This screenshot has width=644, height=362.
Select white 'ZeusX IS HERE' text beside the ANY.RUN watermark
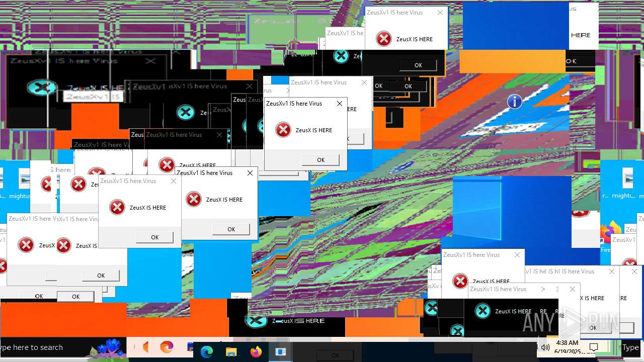(513, 311)
